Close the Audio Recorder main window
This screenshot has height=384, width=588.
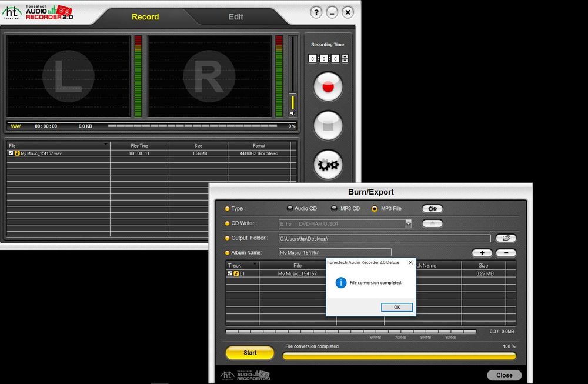[348, 12]
